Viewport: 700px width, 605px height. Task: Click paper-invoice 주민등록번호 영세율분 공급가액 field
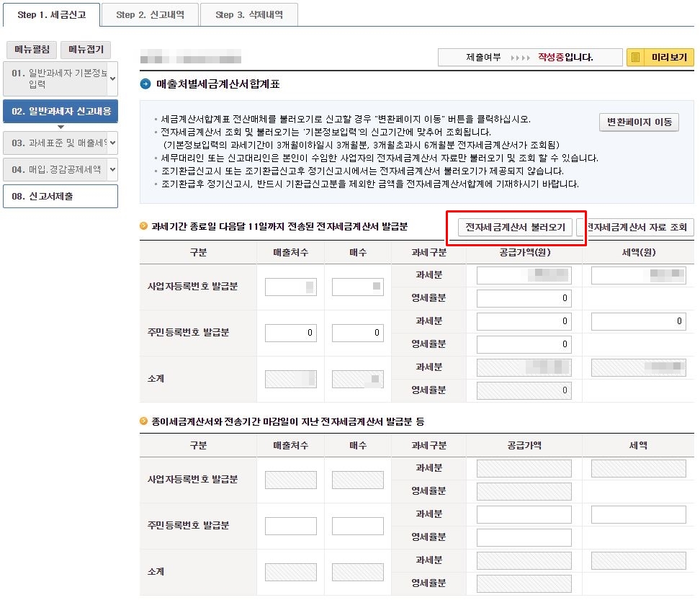[x=524, y=537]
